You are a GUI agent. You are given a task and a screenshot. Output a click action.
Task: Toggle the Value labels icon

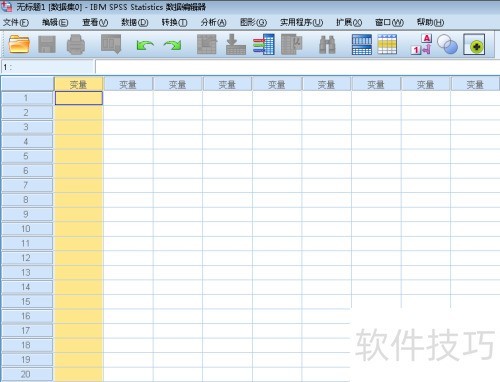pyautogui.click(x=421, y=44)
